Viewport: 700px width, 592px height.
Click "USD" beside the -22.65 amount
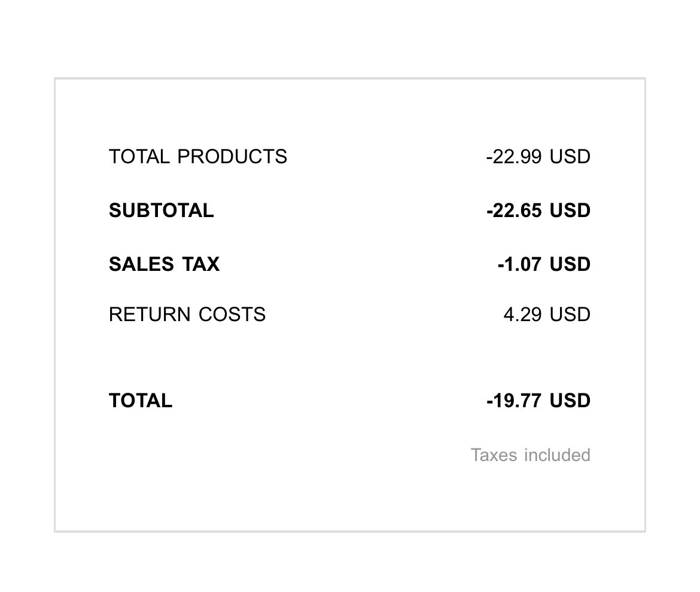pyautogui.click(x=570, y=210)
